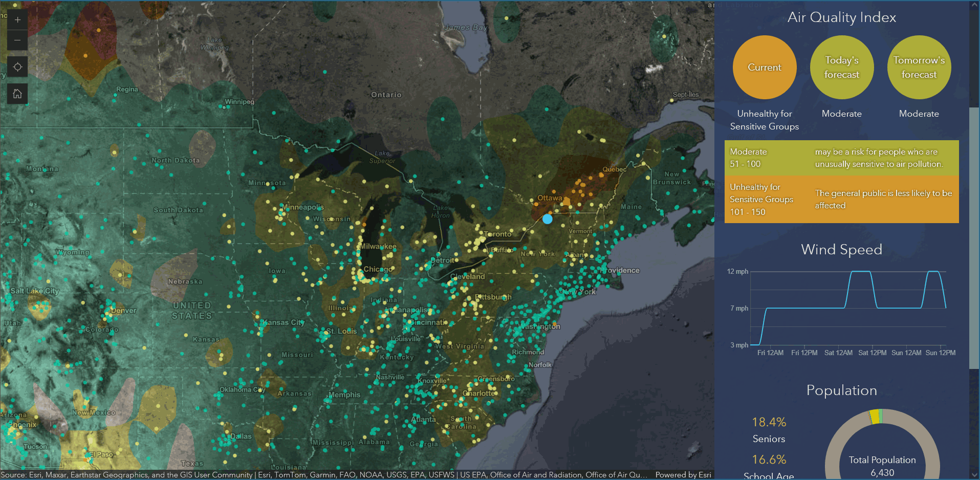Click the Regina label on the map
This screenshot has width=980, height=480.
point(127,90)
